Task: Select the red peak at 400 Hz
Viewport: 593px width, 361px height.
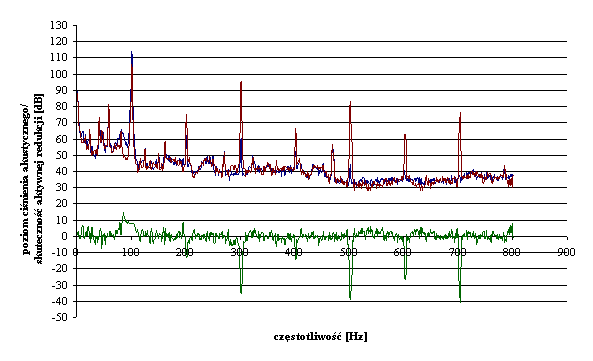Action: (x=295, y=130)
